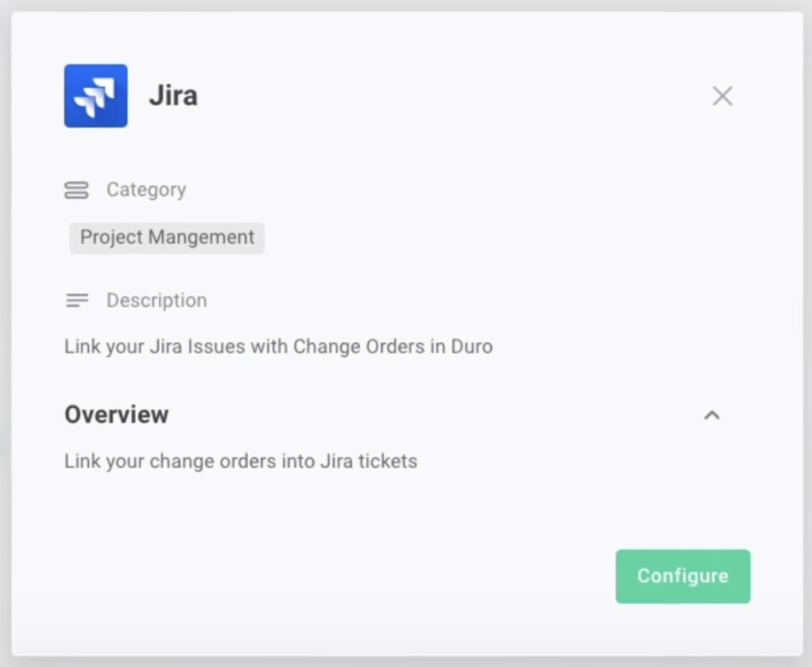Click 'Jira tickets' in the overview text

(368, 461)
